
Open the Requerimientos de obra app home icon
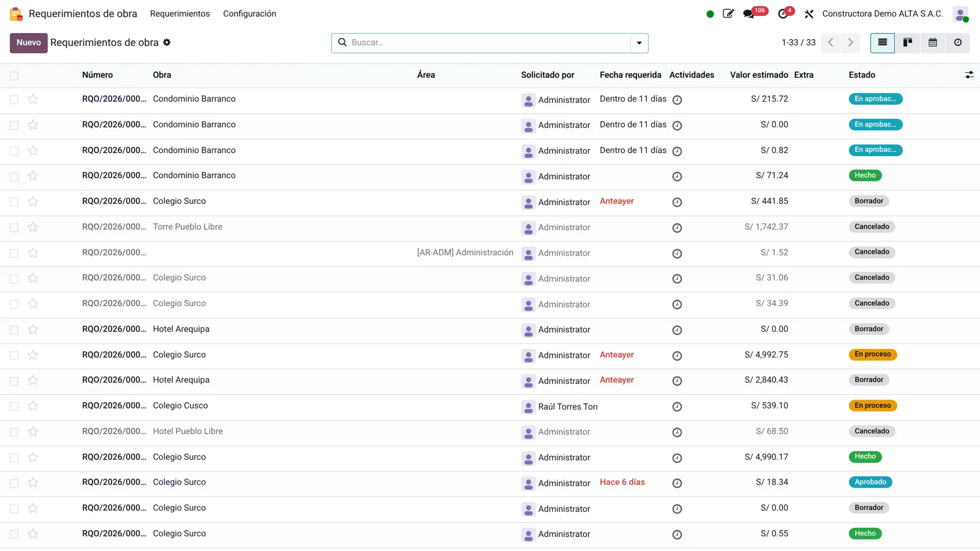tap(17, 13)
